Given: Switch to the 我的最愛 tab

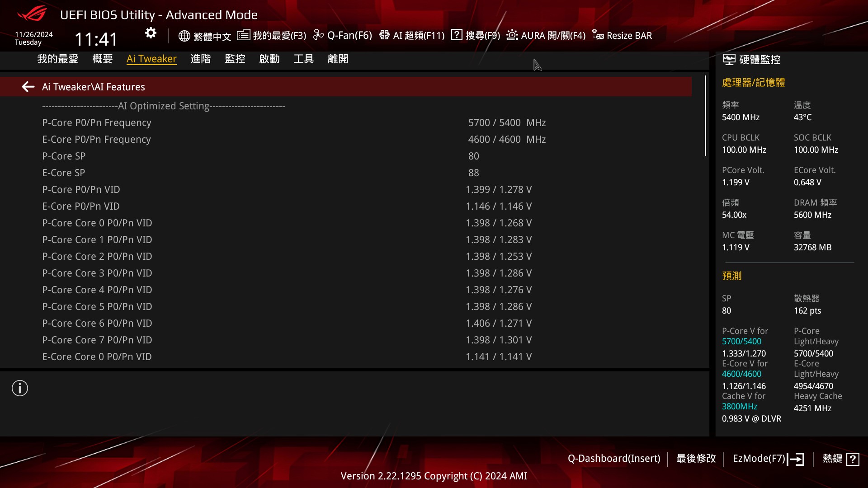Looking at the screenshot, I should click(x=58, y=59).
